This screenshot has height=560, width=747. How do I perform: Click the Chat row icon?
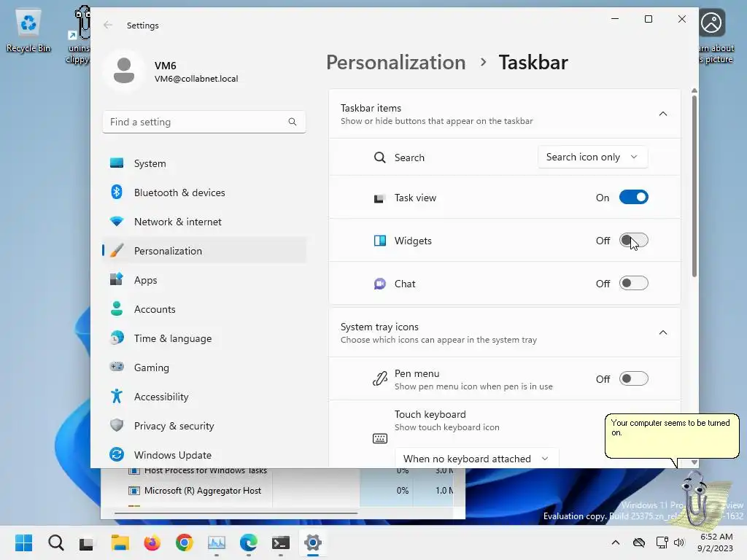(379, 284)
